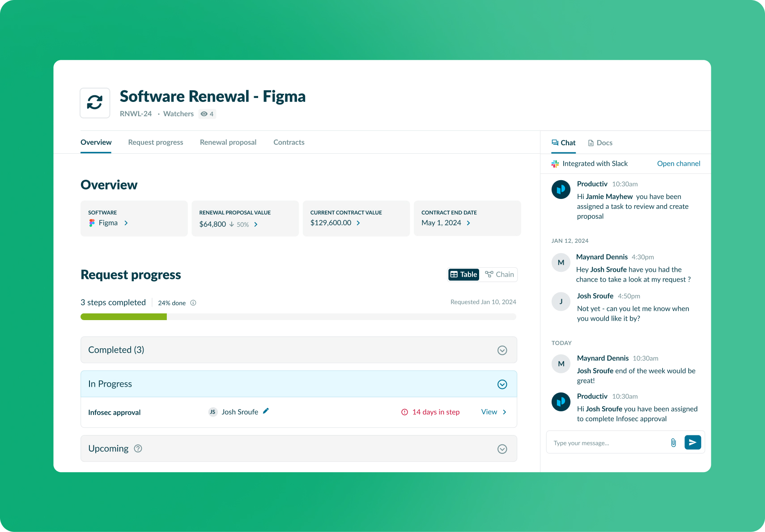Send the chat message with arrow button
This screenshot has width=765, height=532.
(693, 443)
